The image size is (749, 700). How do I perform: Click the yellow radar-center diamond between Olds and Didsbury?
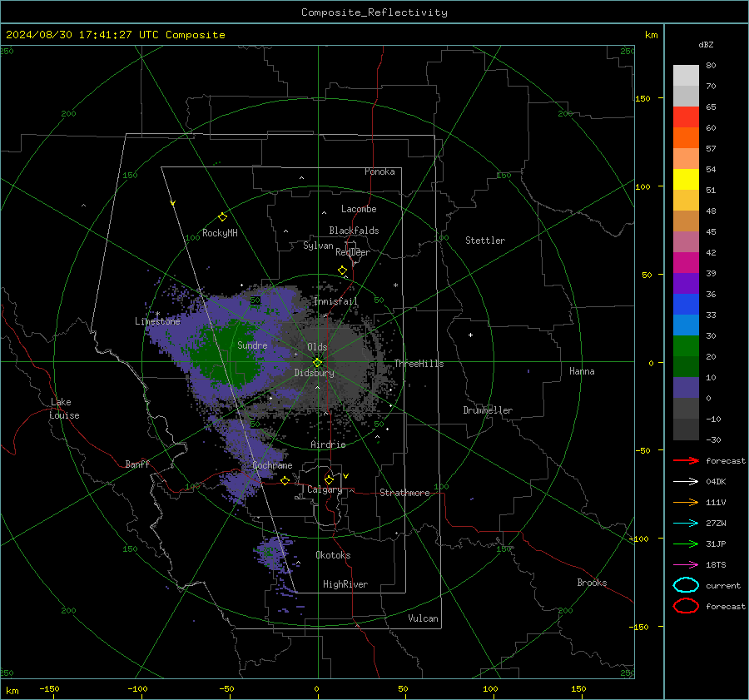[x=317, y=362]
